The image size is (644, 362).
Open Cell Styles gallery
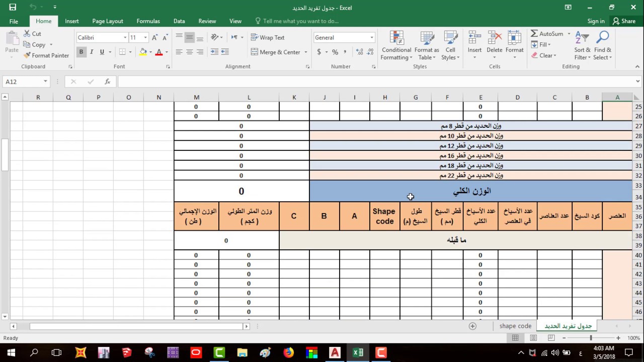tap(450, 46)
